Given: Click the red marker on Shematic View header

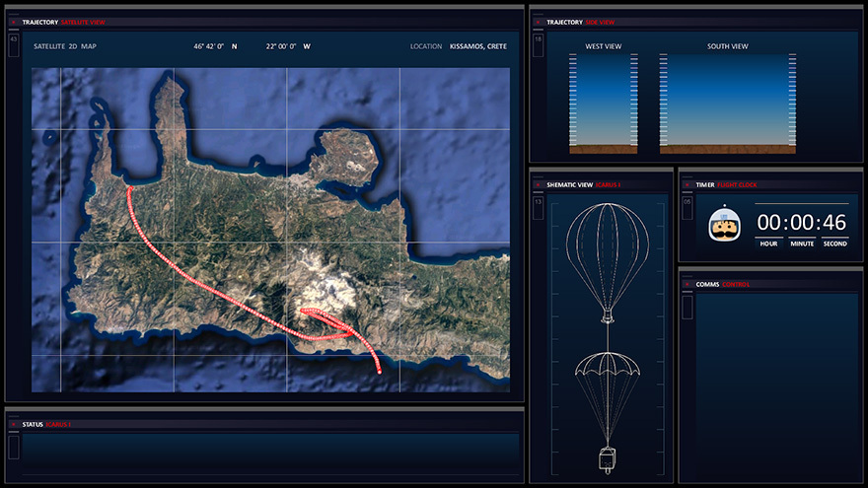Looking at the screenshot, I should click(x=538, y=183).
